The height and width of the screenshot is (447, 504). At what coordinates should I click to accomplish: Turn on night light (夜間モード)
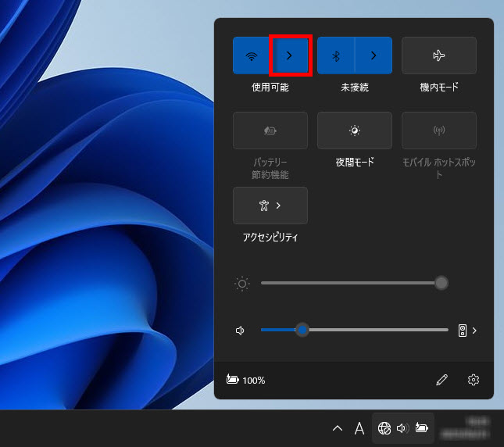point(354,131)
